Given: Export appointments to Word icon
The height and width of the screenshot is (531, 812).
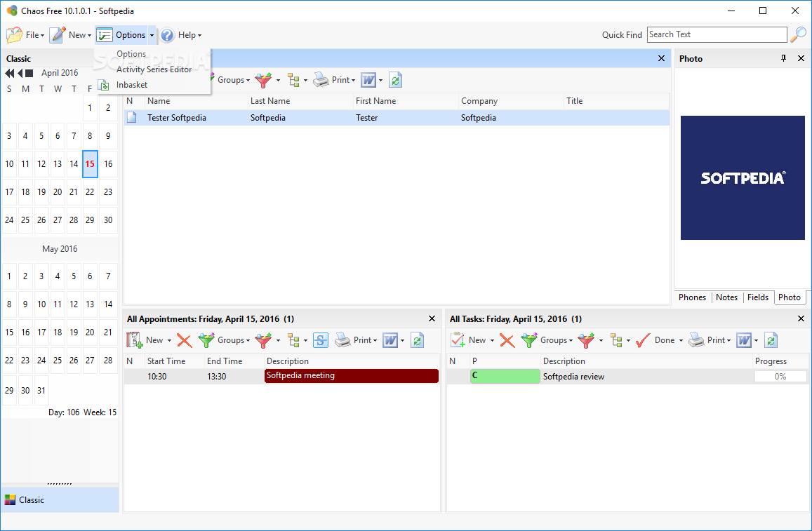Looking at the screenshot, I should (x=390, y=340).
